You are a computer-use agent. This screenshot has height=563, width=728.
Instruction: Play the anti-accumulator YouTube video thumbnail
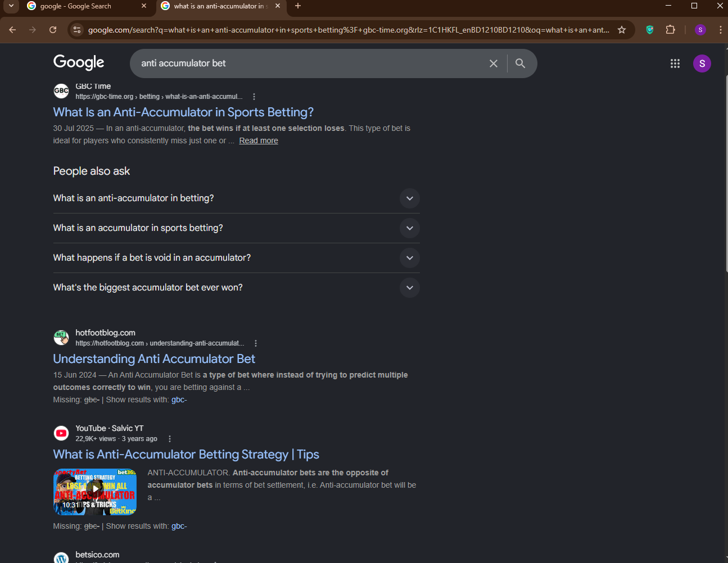point(95,492)
